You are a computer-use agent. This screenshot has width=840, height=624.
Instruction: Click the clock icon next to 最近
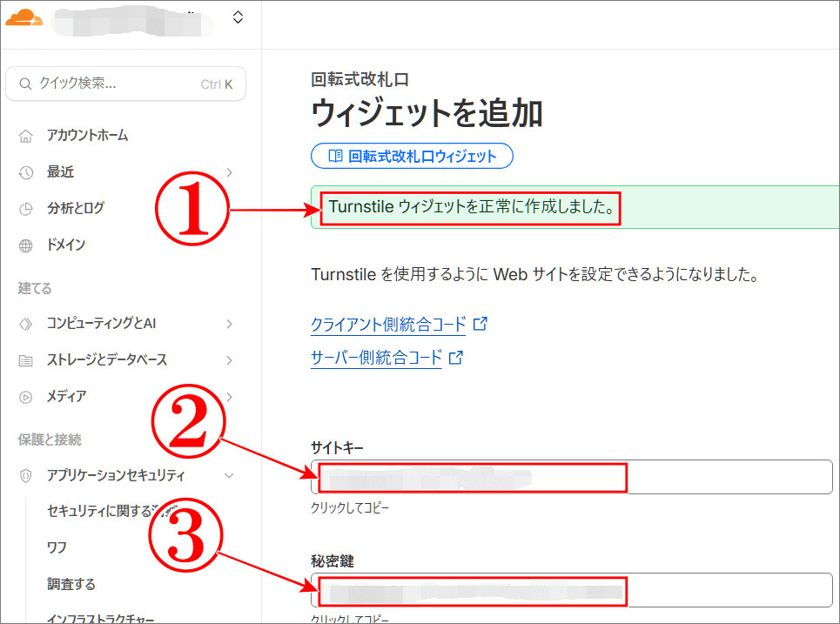[26, 171]
